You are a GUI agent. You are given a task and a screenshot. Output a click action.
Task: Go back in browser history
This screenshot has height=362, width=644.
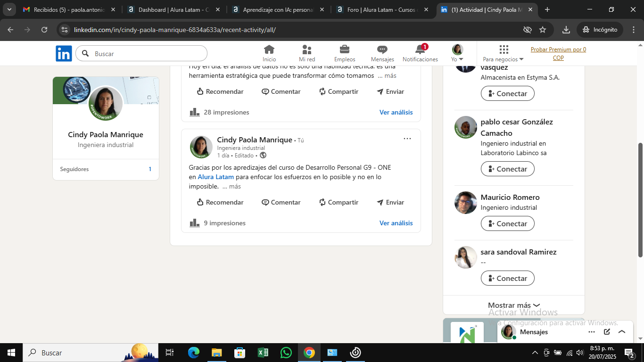[x=10, y=30]
